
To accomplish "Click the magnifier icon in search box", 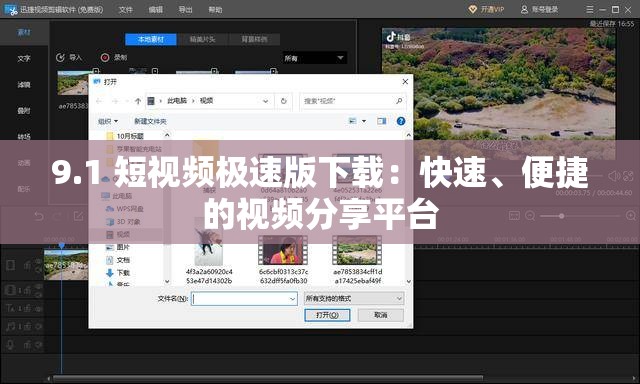I will click(399, 101).
